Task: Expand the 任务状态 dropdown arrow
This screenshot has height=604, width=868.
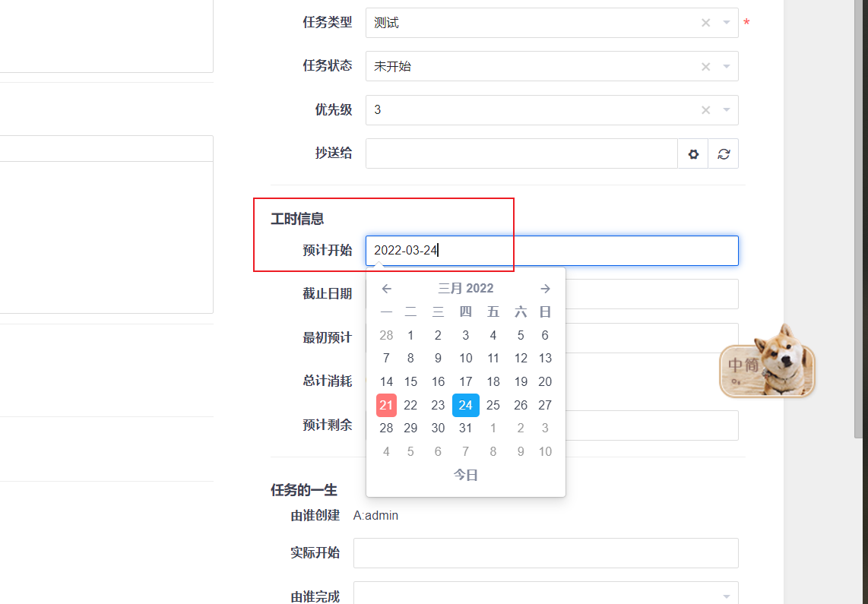Action: [x=727, y=66]
